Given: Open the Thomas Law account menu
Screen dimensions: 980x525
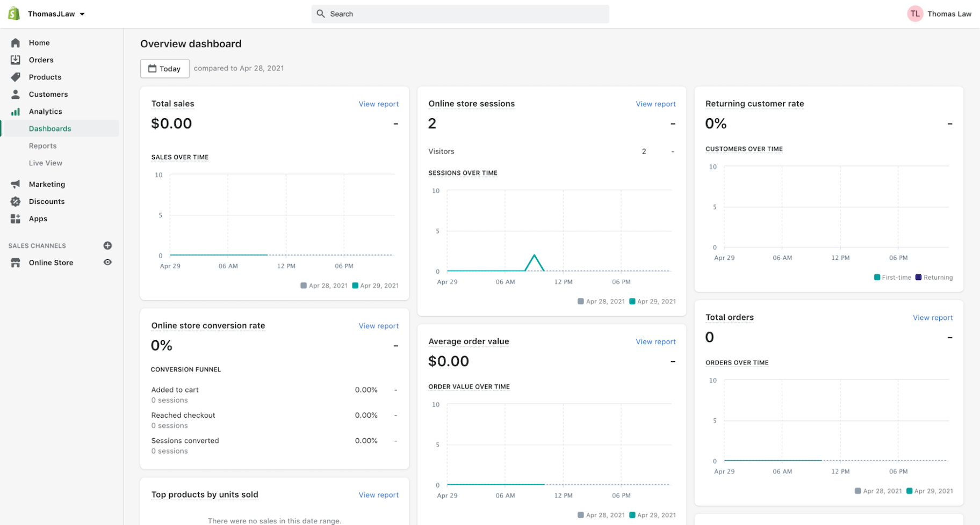Looking at the screenshot, I should pos(939,14).
